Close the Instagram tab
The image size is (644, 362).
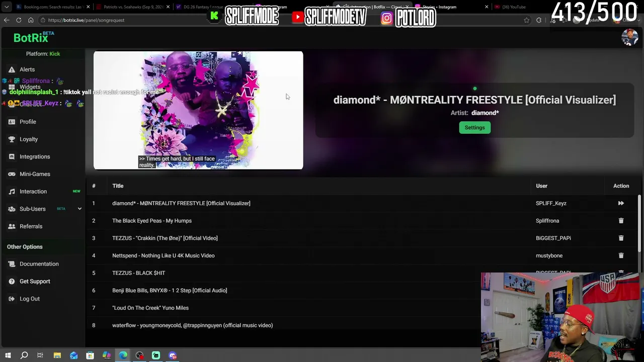pos(487,7)
